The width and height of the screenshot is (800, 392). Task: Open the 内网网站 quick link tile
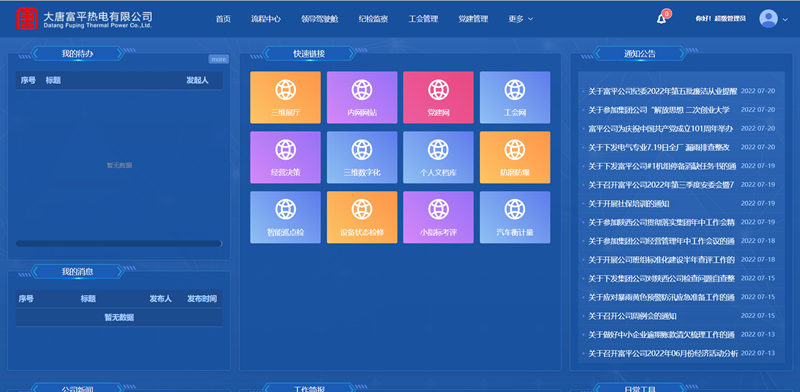coord(362,97)
